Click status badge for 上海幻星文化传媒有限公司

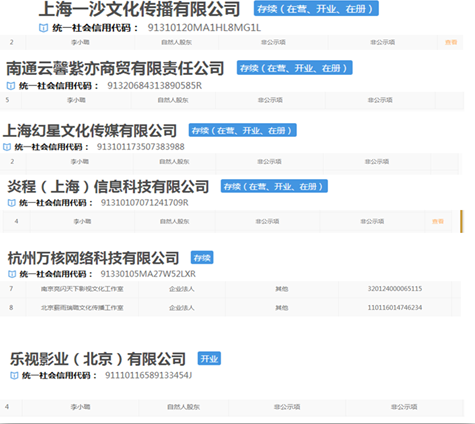tap(242, 130)
